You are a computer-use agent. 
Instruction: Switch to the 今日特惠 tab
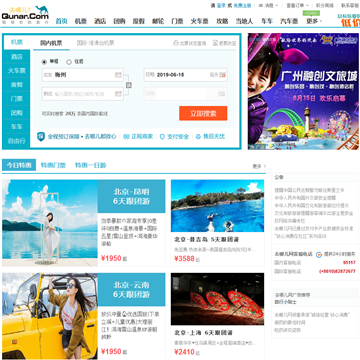(x=19, y=165)
